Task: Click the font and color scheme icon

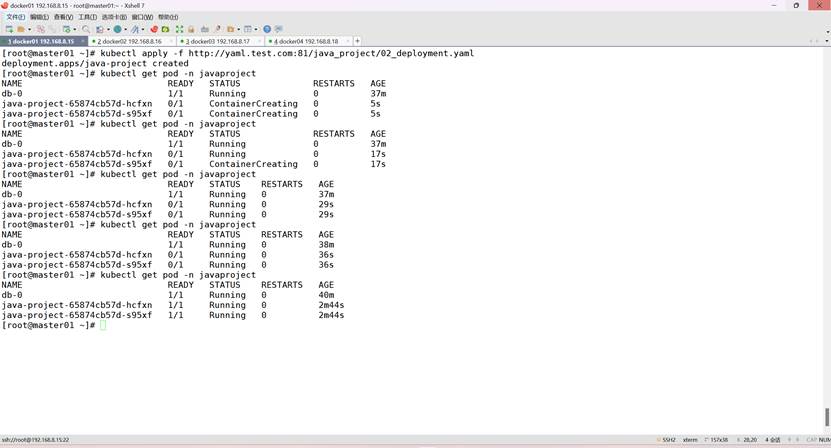Action: point(135,29)
